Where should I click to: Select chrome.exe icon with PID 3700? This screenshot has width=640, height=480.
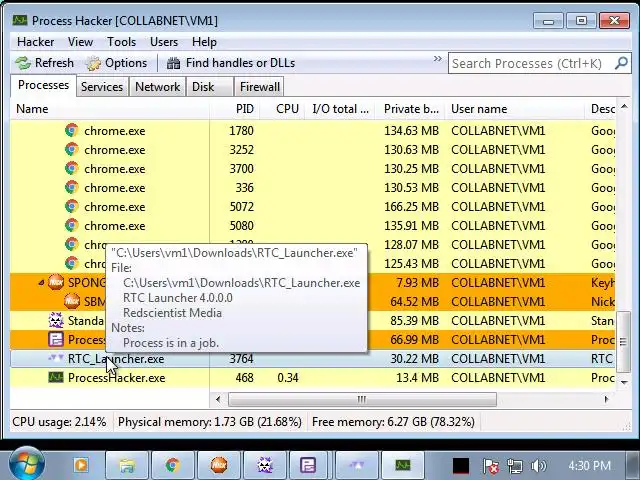pyautogui.click(x=72, y=169)
